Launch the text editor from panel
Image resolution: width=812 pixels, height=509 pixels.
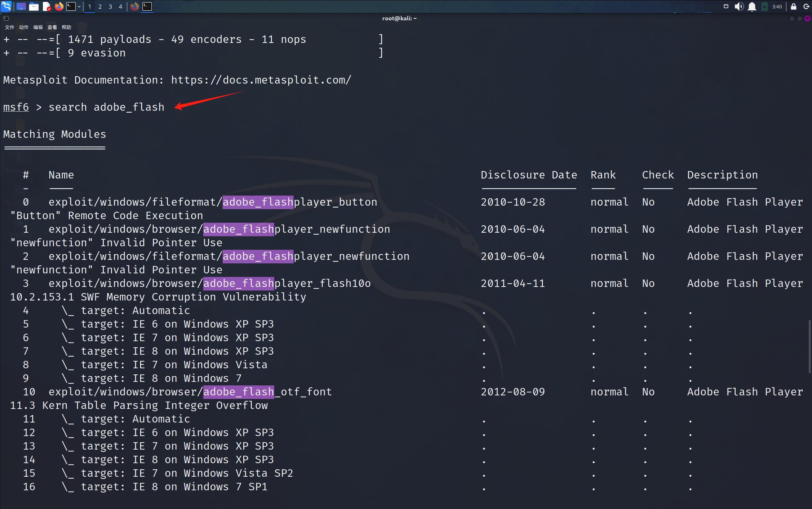(47, 6)
